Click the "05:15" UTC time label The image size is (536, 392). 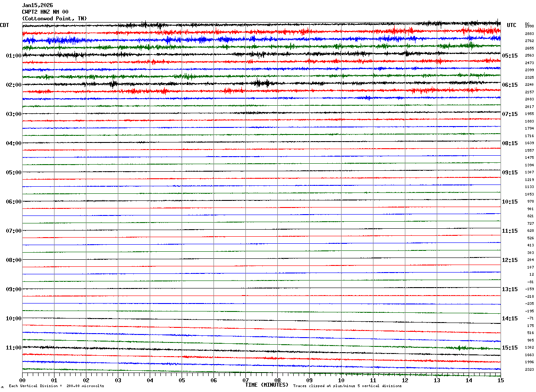point(510,56)
